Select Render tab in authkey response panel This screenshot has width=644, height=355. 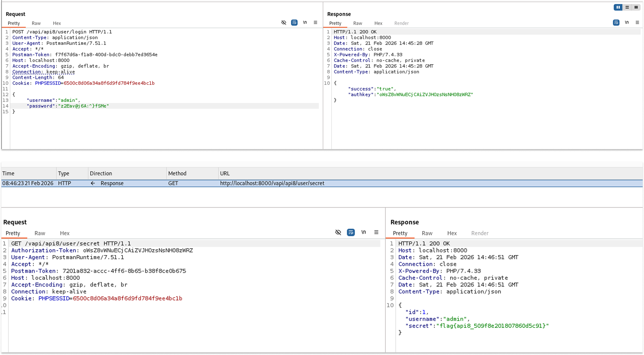tap(401, 23)
